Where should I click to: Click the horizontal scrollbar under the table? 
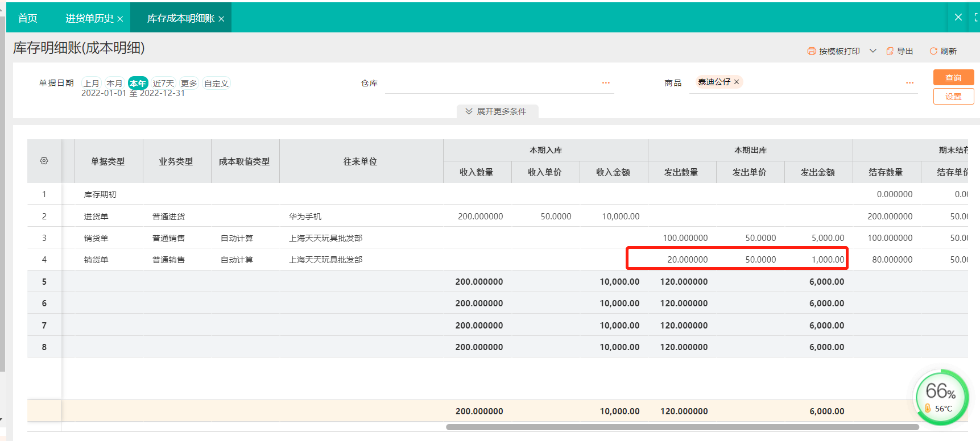(682, 427)
